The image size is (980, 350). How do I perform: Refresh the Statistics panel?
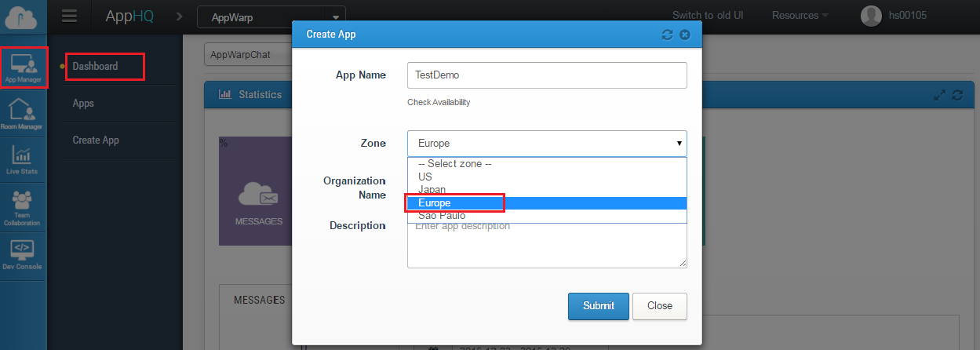pos(956,95)
